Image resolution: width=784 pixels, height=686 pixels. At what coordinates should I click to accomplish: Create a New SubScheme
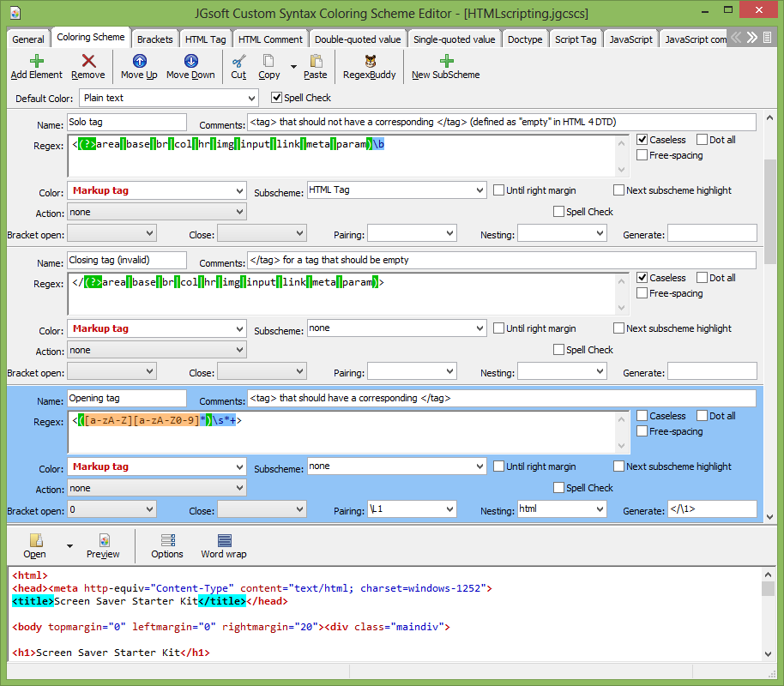click(x=445, y=67)
